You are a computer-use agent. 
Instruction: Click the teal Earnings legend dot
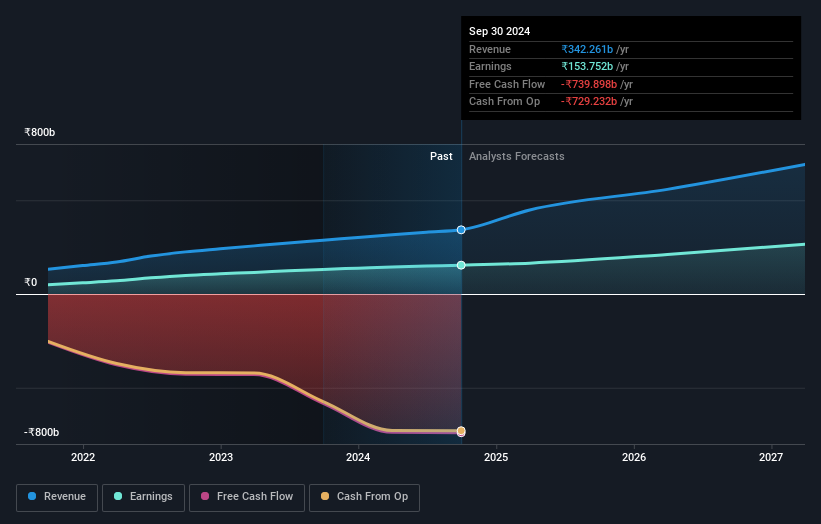(118, 496)
